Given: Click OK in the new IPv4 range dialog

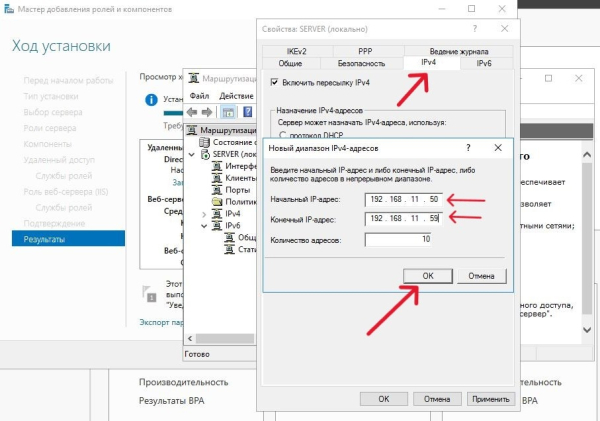Looking at the screenshot, I should click(x=428, y=276).
